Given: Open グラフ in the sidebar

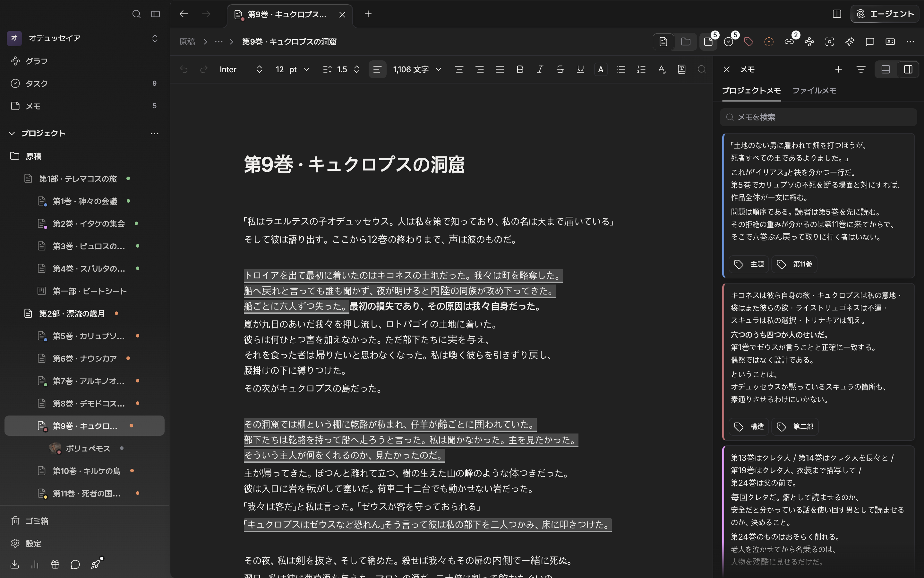Looking at the screenshot, I should click(84, 61).
